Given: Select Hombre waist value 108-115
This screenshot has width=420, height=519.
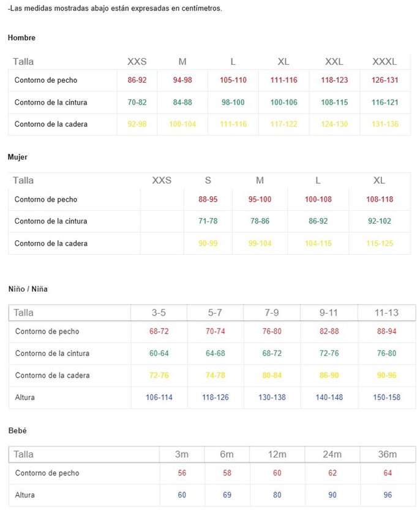Looking at the screenshot, I should coord(334,102).
